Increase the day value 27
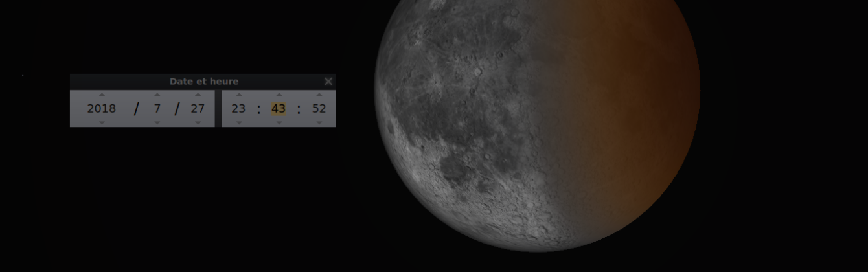Viewport: 868px width, 272px height. coord(198,95)
